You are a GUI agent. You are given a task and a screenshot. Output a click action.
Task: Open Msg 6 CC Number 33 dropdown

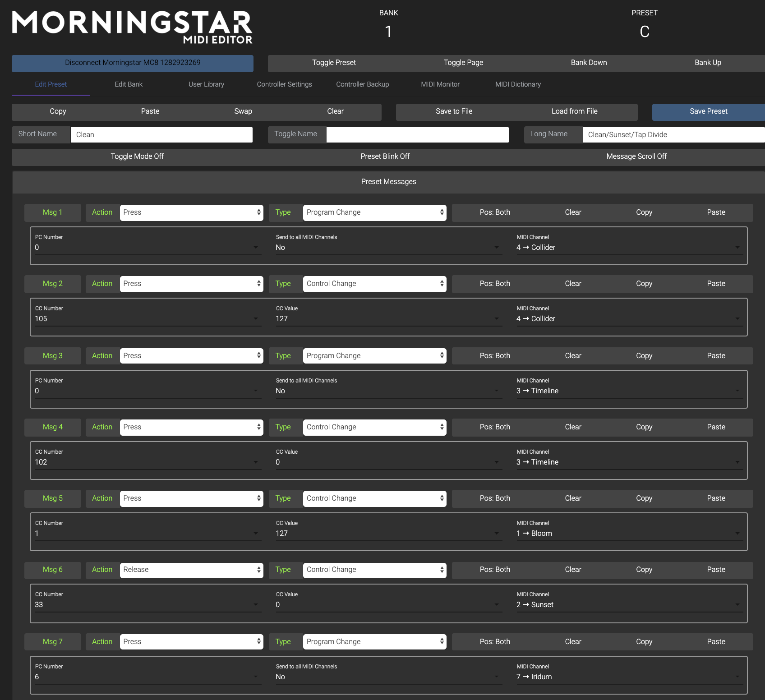pyautogui.click(x=148, y=604)
